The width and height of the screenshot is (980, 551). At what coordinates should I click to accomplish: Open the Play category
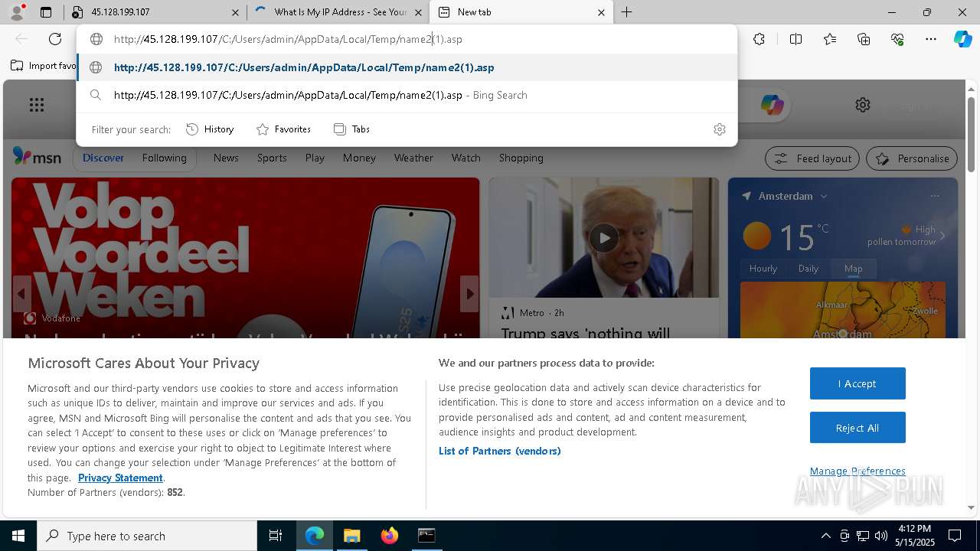point(315,158)
